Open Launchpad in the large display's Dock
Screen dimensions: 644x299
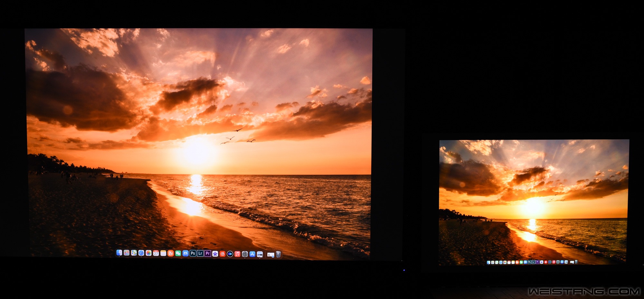point(127,253)
